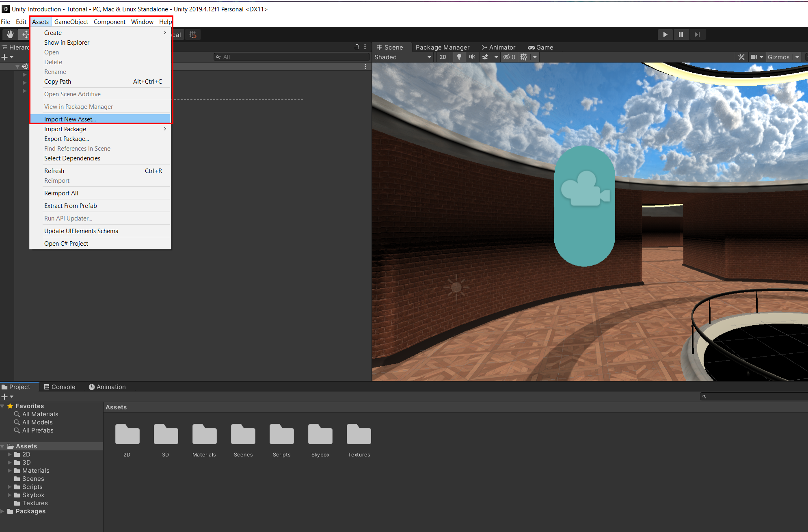Open scene component tools icon
The height and width of the screenshot is (532, 808).
[x=741, y=57]
